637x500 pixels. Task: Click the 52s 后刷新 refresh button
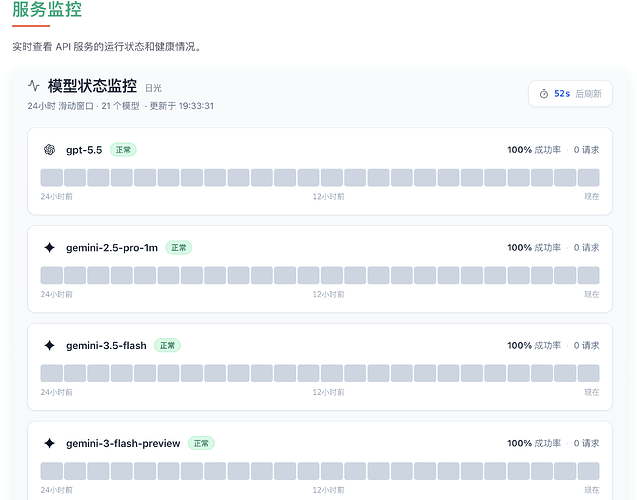(570, 94)
